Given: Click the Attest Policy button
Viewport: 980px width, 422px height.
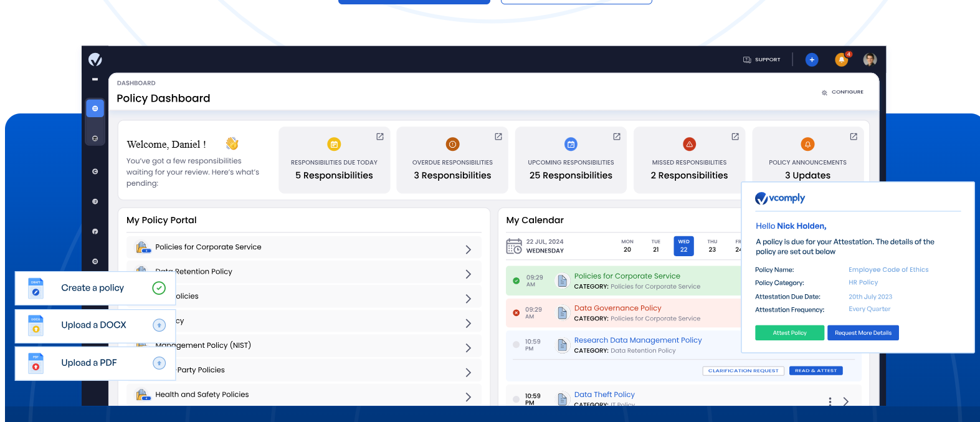Looking at the screenshot, I should [789, 333].
